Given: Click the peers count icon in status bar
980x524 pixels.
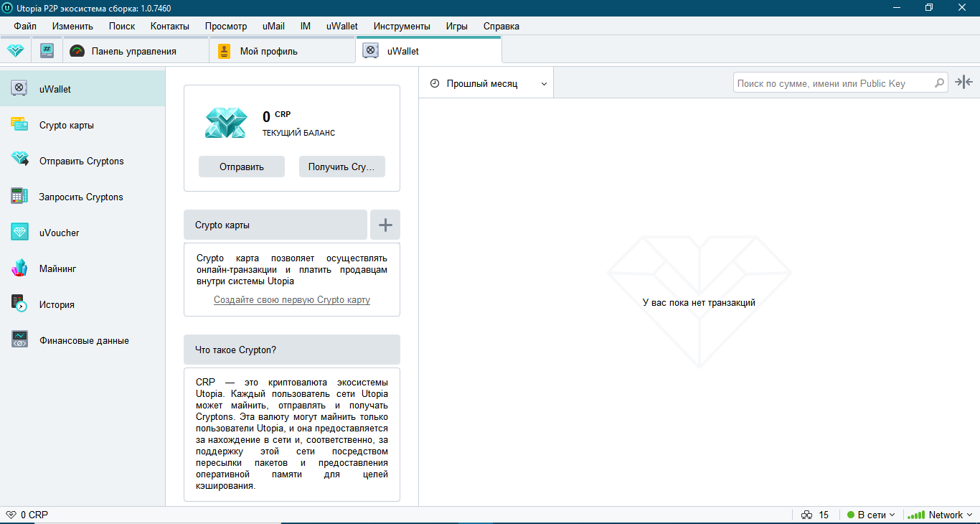Looking at the screenshot, I should point(807,515).
